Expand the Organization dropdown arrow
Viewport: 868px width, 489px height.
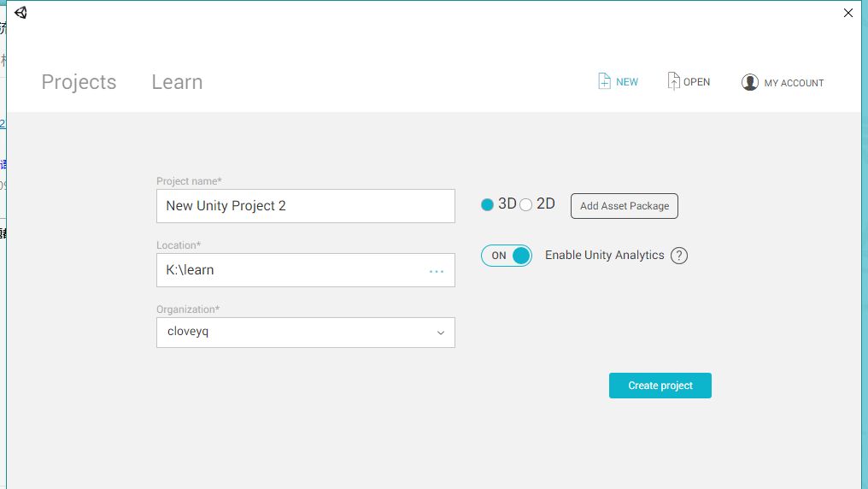click(x=441, y=333)
